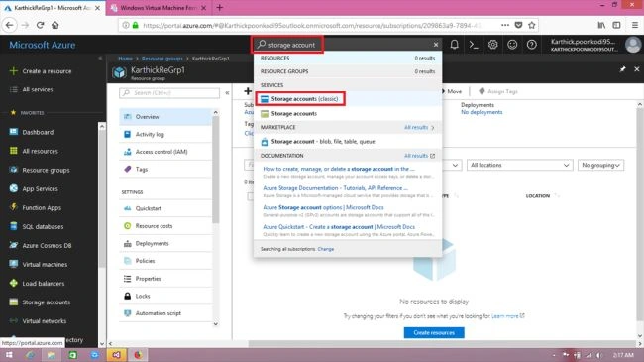The height and width of the screenshot is (362, 644).
Task: Open the No grouping dropdown
Action: click(600, 165)
